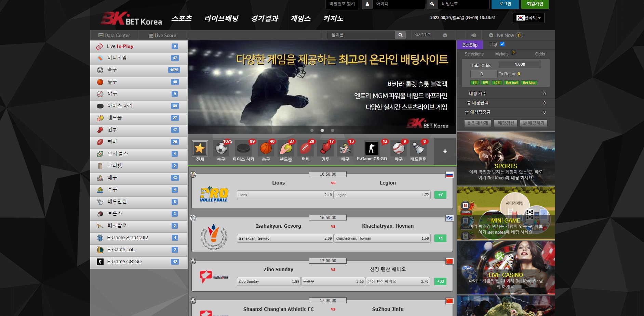Screen dimensions: 644x316
Task: Switch to the Data Center tab
Action: pos(114,35)
